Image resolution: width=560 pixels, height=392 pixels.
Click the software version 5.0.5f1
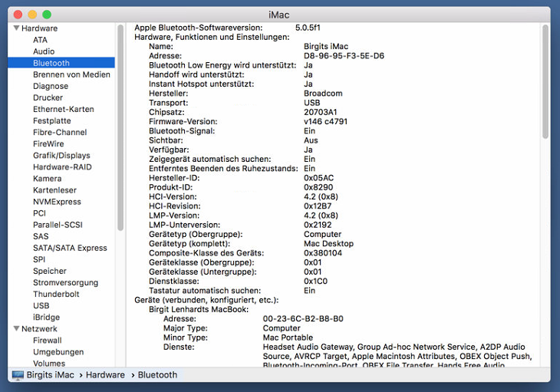308,28
